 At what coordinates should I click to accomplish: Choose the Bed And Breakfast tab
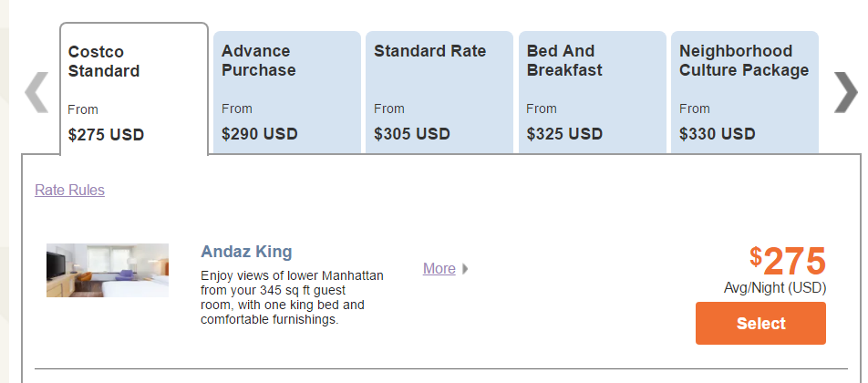click(x=593, y=92)
